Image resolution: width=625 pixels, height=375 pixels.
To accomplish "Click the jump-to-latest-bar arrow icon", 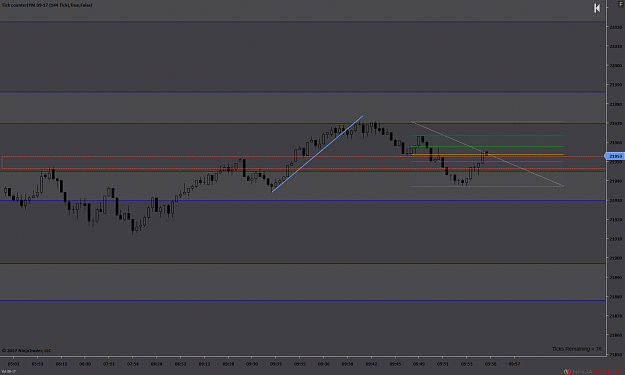I will [597, 8].
